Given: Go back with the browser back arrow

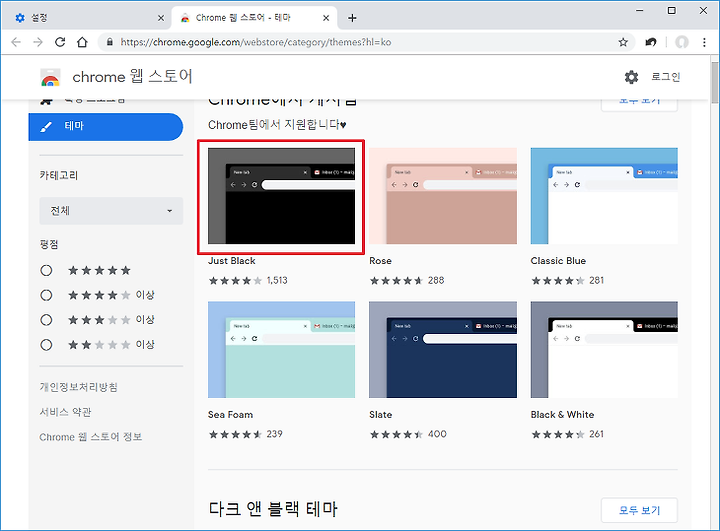Looking at the screenshot, I should (16, 42).
